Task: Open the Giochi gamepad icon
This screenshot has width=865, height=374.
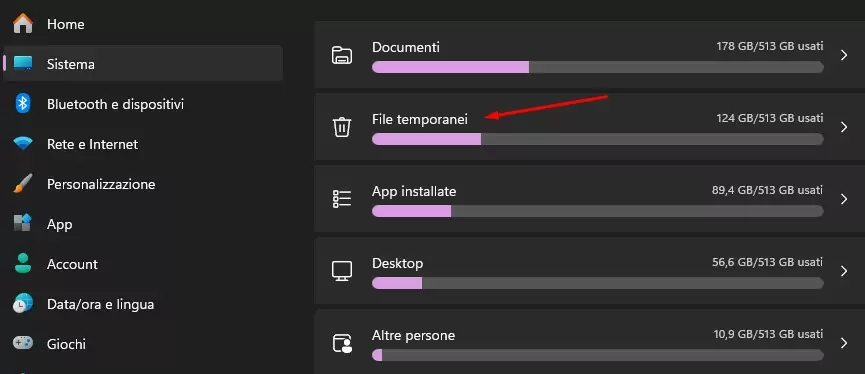Action: point(23,343)
